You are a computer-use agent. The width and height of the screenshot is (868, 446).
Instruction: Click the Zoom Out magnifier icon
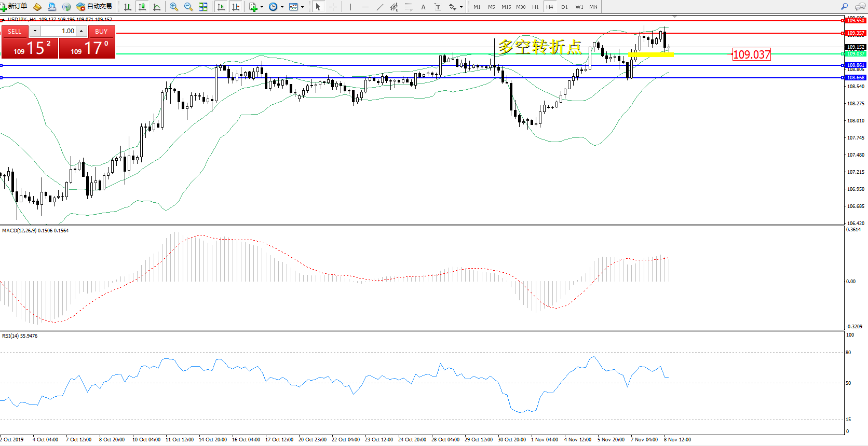click(x=188, y=7)
